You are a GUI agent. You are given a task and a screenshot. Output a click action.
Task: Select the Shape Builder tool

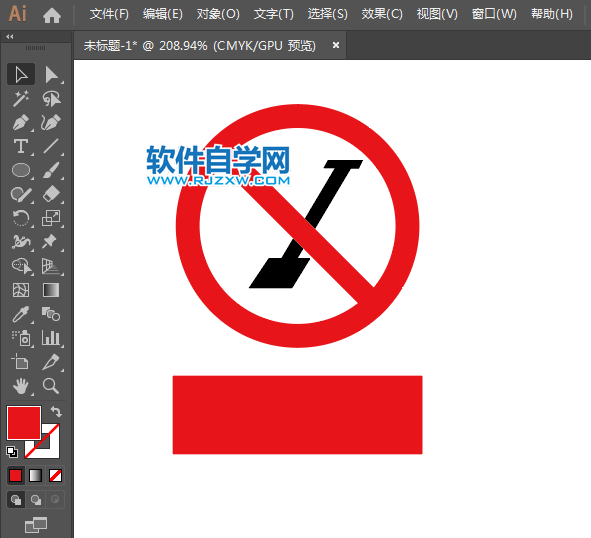pyautogui.click(x=21, y=266)
